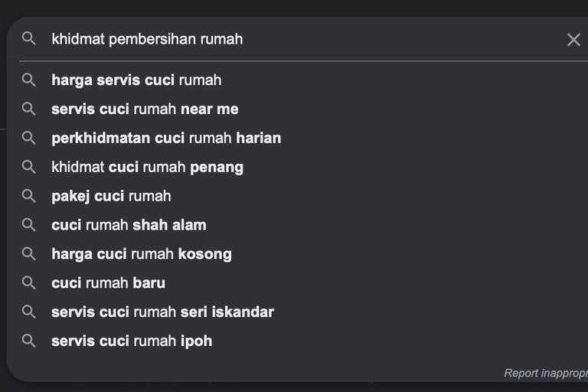Select suggestion 'servis cuci rumah near me'
Image resolution: width=588 pixels, height=392 pixels.
click(x=145, y=109)
